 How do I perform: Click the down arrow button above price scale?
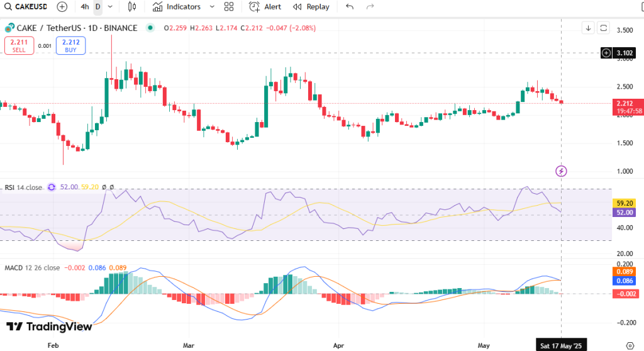coord(588,28)
